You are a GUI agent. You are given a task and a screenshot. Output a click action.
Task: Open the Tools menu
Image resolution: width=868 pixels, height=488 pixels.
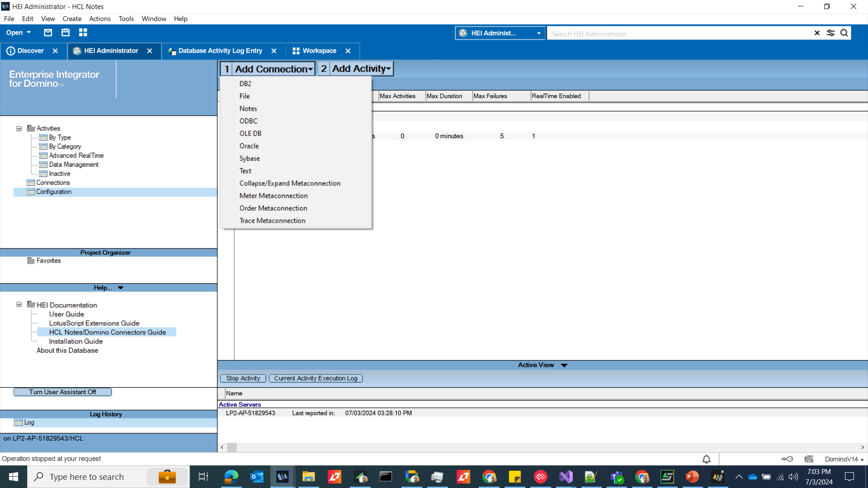pyautogui.click(x=126, y=19)
